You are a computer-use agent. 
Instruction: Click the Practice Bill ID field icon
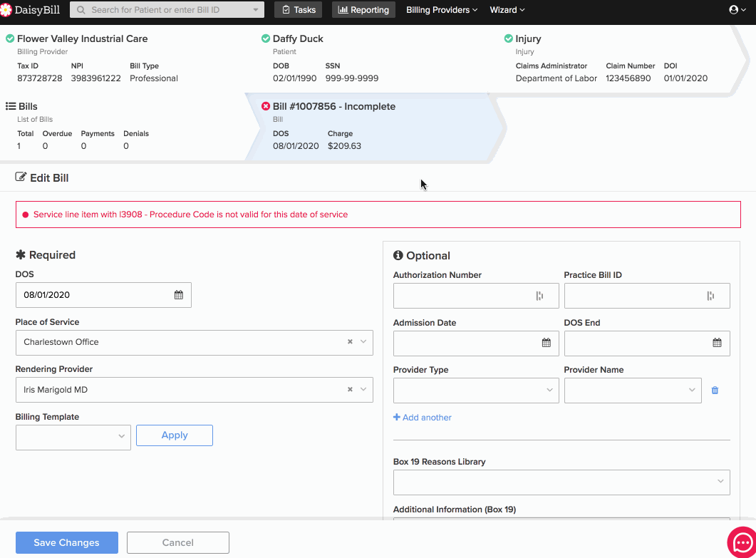(x=710, y=296)
